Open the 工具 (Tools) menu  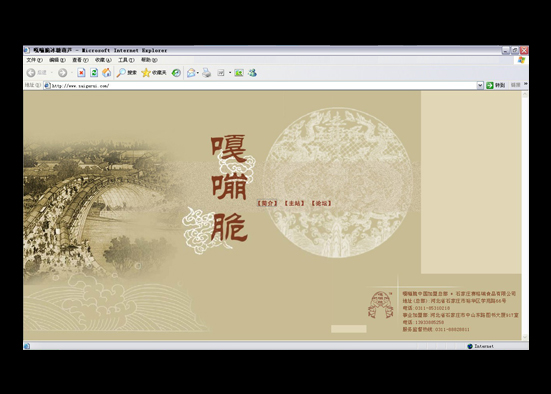click(126, 60)
